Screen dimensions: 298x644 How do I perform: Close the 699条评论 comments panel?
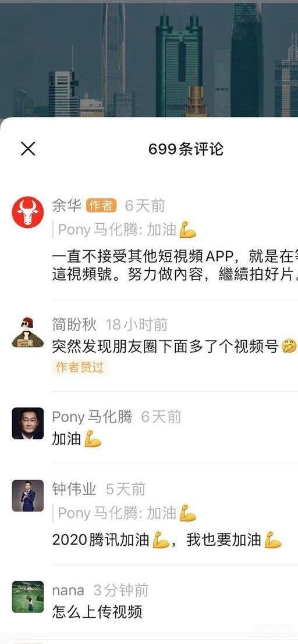click(x=28, y=149)
